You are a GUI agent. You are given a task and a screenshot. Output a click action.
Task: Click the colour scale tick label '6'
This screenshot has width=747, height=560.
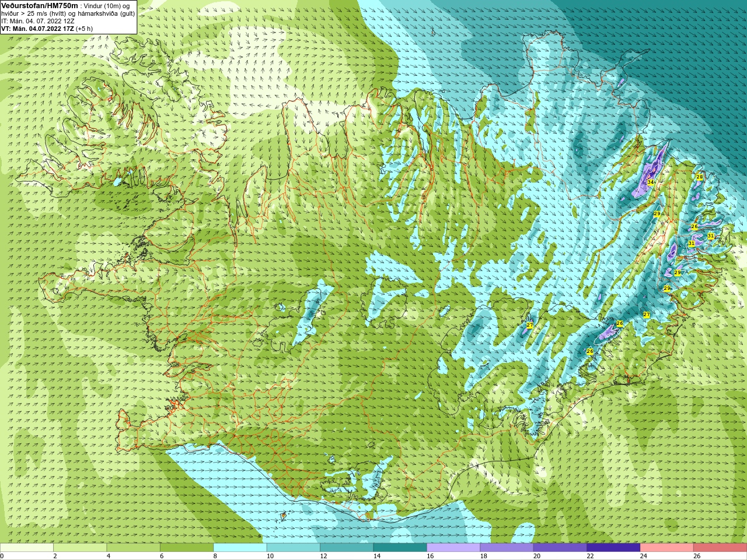click(x=162, y=556)
